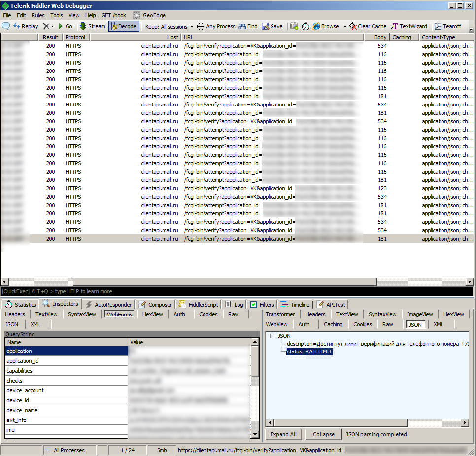Click the comment speech-bubble toolbar icon
This screenshot has width=476, height=456.
tap(6, 26)
